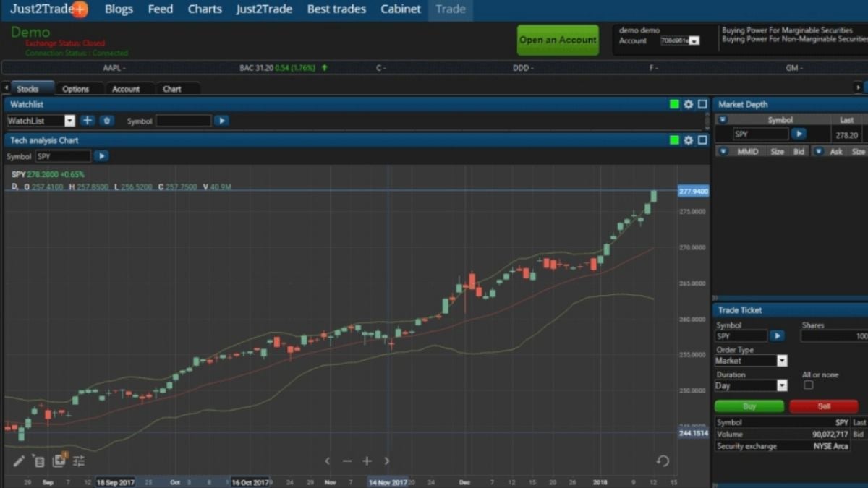The width and height of the screenshot is (868, 488).
Task: Click the chart reset/refresh arrow icon
Action: 663,461
